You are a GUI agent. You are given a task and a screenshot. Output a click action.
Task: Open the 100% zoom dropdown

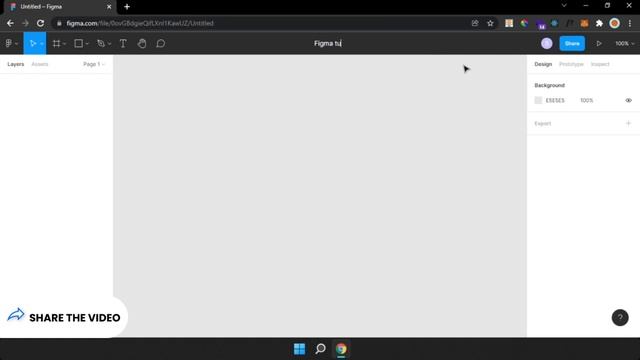(x=625, y=43)
